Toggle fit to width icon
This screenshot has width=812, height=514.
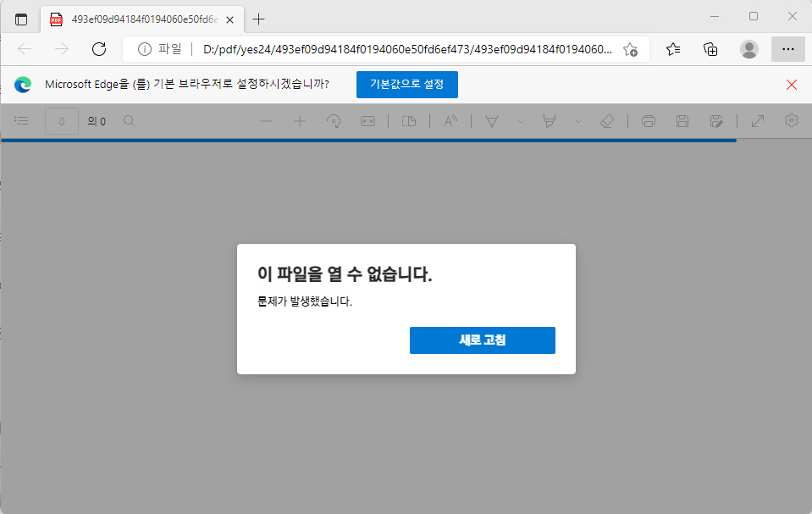pos(367,121)
